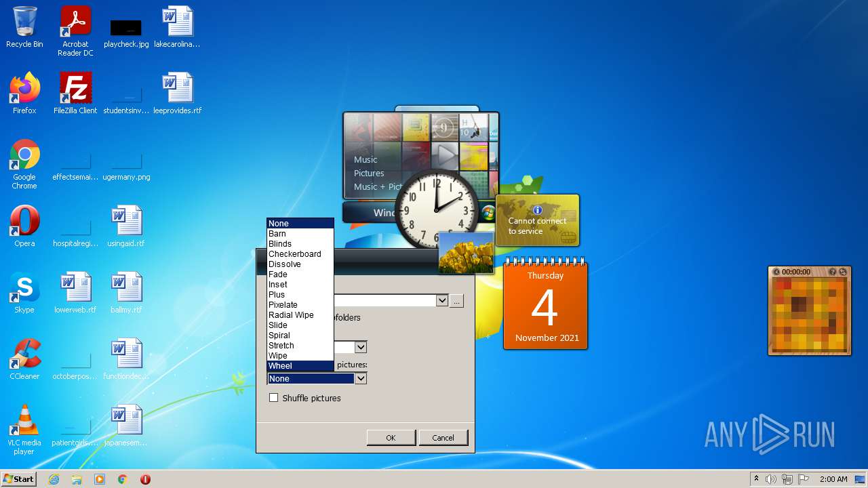Launch VLC media player shortcut
868x488 pixels.
pos(24,430)
